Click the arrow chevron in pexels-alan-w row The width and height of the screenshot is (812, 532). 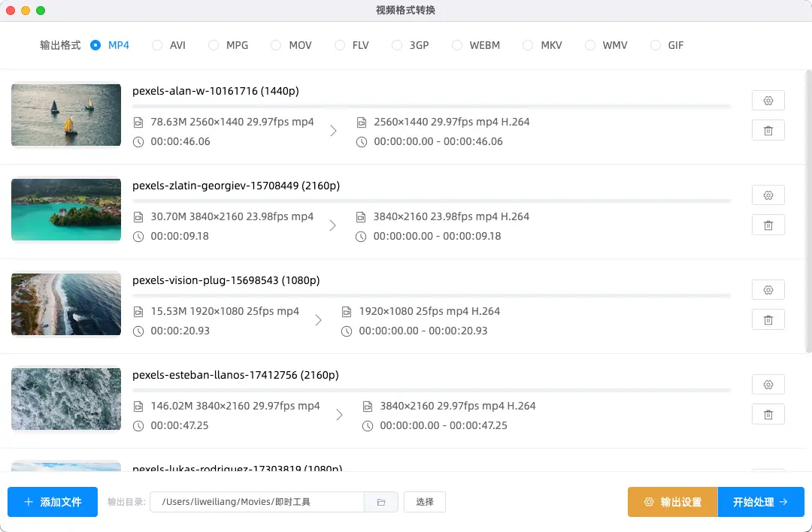pos(334,131)
